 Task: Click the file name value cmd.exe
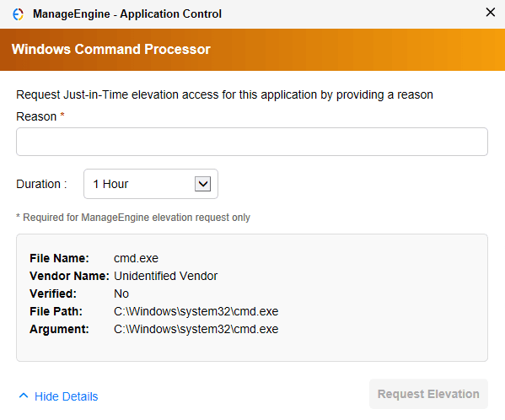coord(136,258)
